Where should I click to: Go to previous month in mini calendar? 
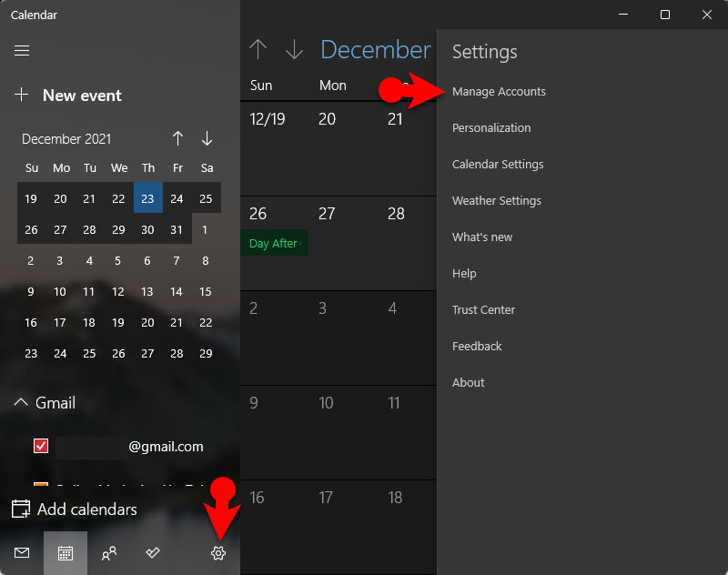click(x=177, y=138)
